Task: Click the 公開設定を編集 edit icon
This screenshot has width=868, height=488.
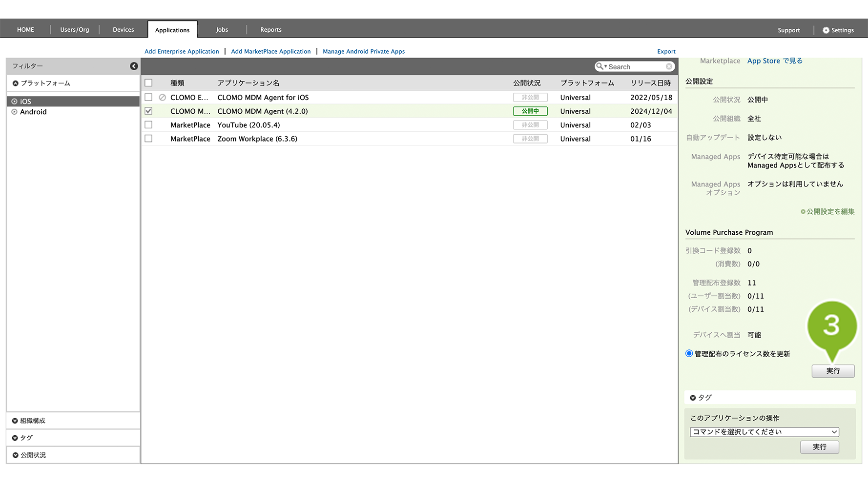Action: [803, 212]
